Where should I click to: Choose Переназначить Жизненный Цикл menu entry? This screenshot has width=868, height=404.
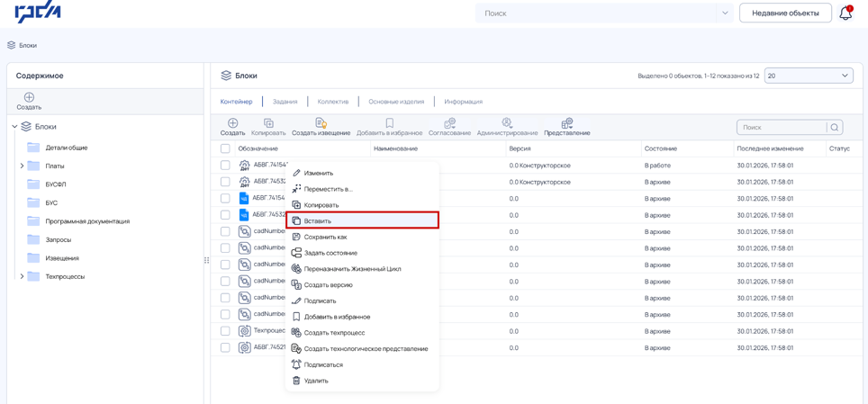[362, 269]
